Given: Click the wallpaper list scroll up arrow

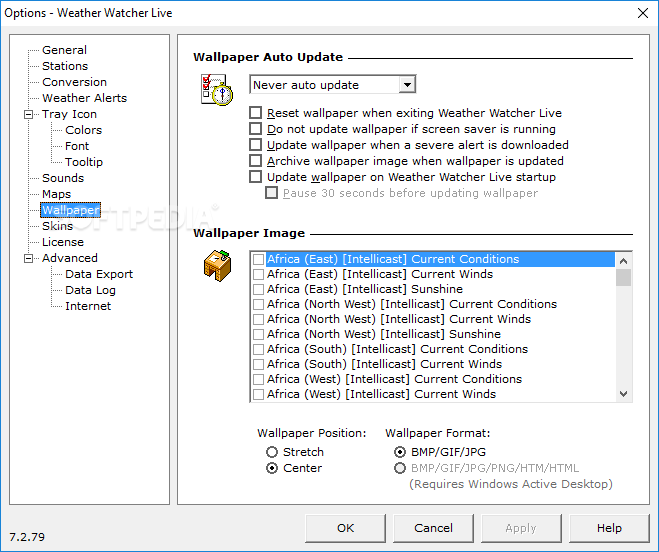Looking at the screenshot, I should click(623, 261).
